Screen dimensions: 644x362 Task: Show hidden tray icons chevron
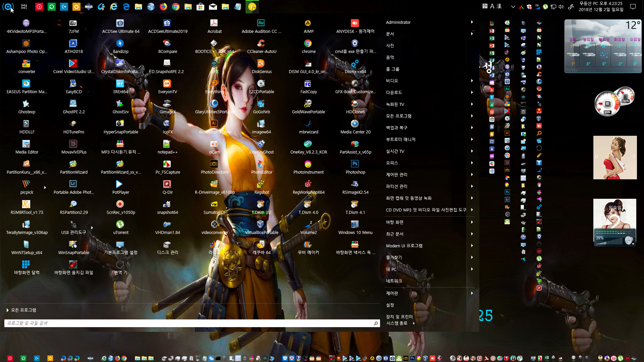coord(513,6)
